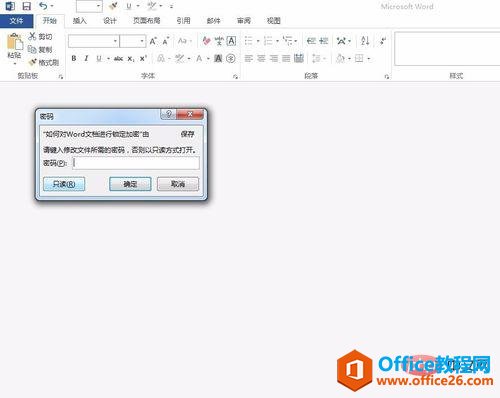This screenshot has width=500, height=398.
Task: Click the Copy (复制) button
Action: click(x=40, y=49)
